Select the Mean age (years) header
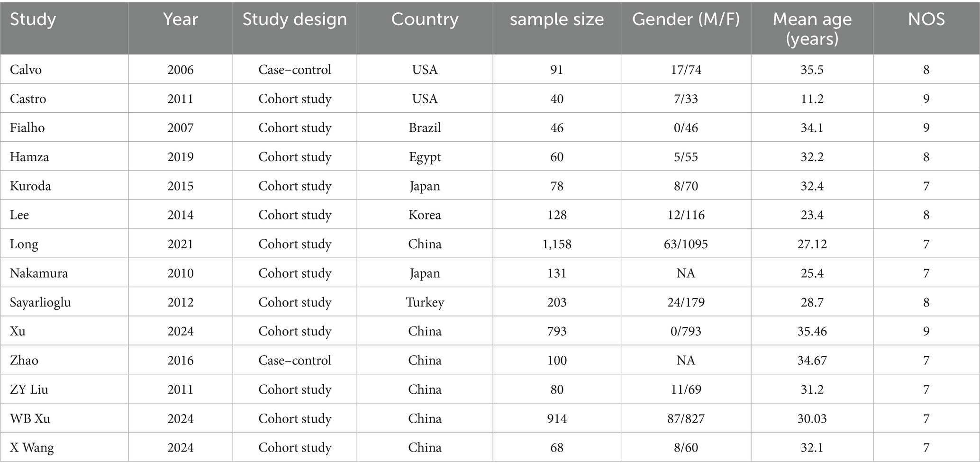This screenshot has width=980, height=470. coord(812,28)
